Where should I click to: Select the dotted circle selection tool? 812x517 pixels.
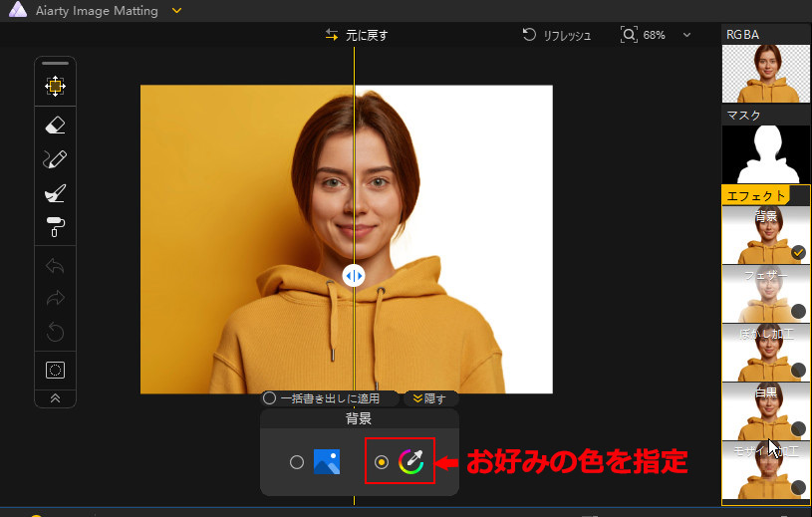click(x=55, y=370)
